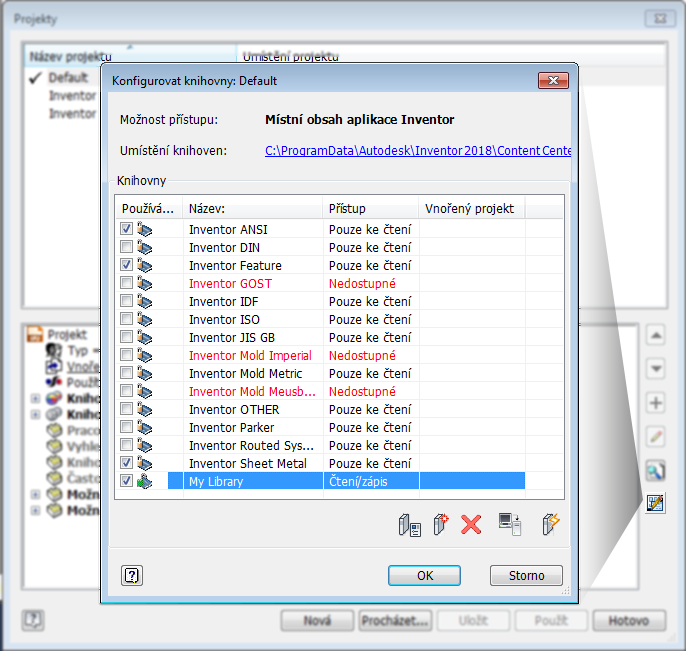This screenshot has height=651, width=686.
Task: Click the My Library read/write library icon
Action: 144,481
